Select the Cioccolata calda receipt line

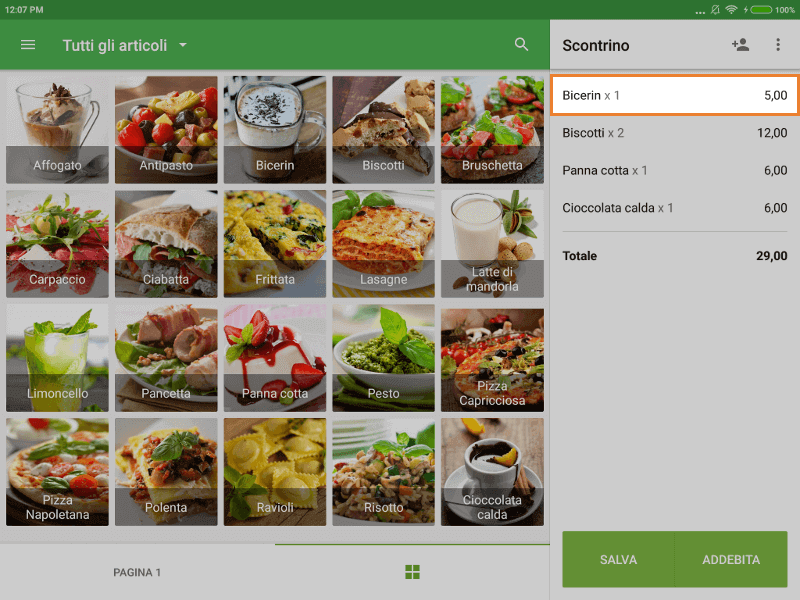pyautogui.click(x=674, y=208)
